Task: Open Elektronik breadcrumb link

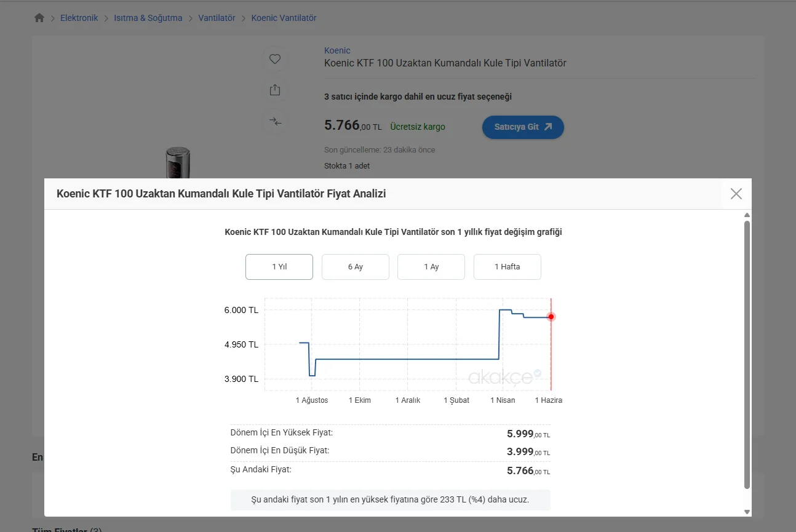Action: pyautogui.click(x=79, y=18)
